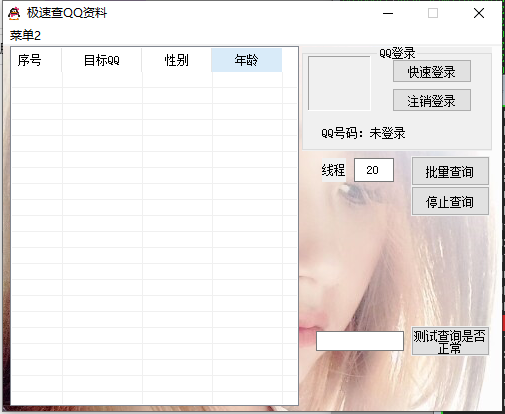Click the 注销登录 button

432,100
